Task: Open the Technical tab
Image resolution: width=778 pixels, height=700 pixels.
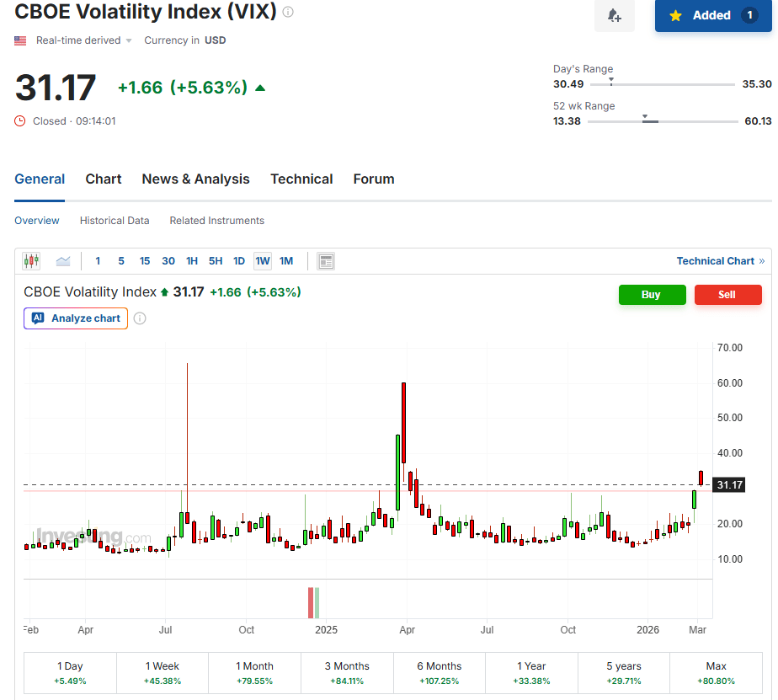Action: (x=301, y=179)
